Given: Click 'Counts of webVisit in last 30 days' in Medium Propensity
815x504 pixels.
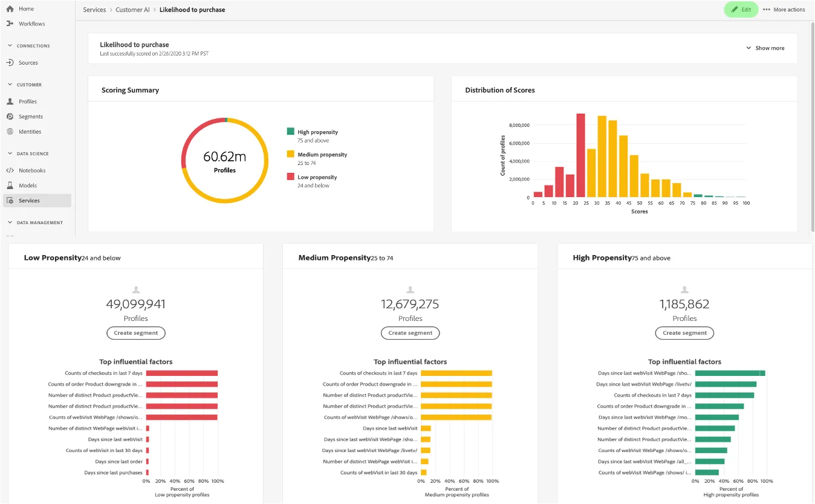Looking at the screenshot, I should [x=378, y=473].
